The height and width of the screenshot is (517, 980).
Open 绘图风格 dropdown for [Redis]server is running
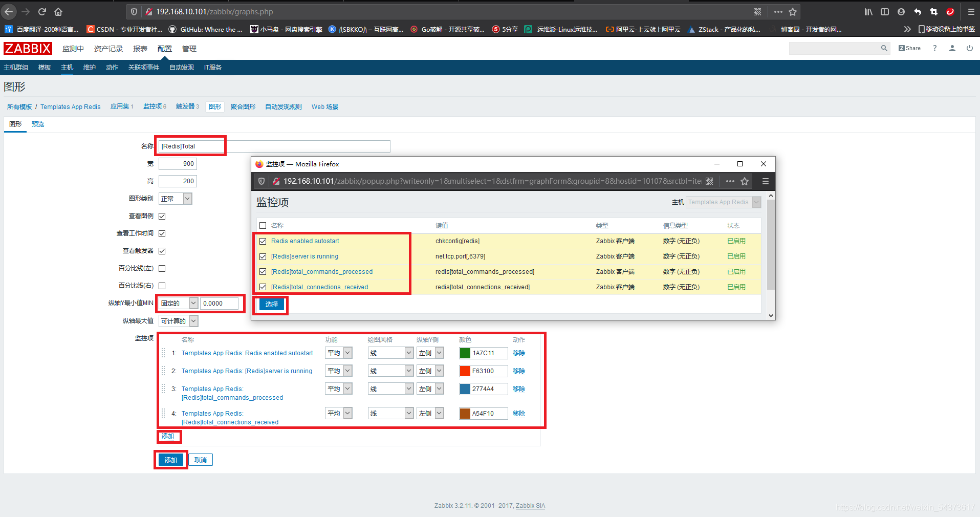click(390, 371)
